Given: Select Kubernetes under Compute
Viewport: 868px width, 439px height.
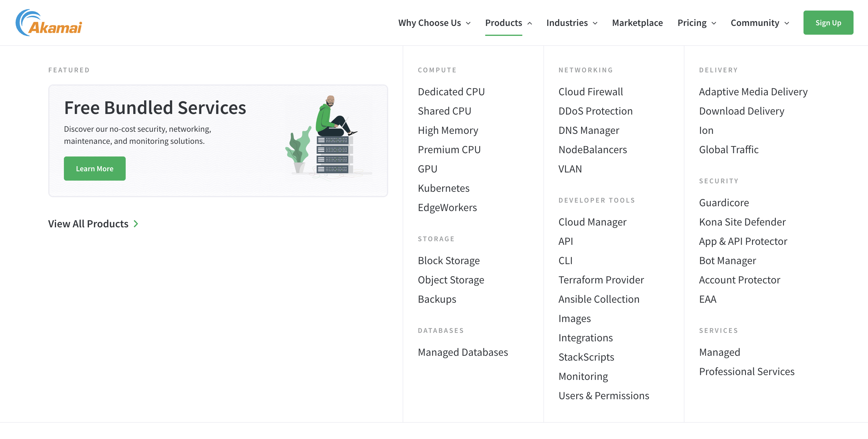Looking at the screenshot, I should [x=443, y=188].
